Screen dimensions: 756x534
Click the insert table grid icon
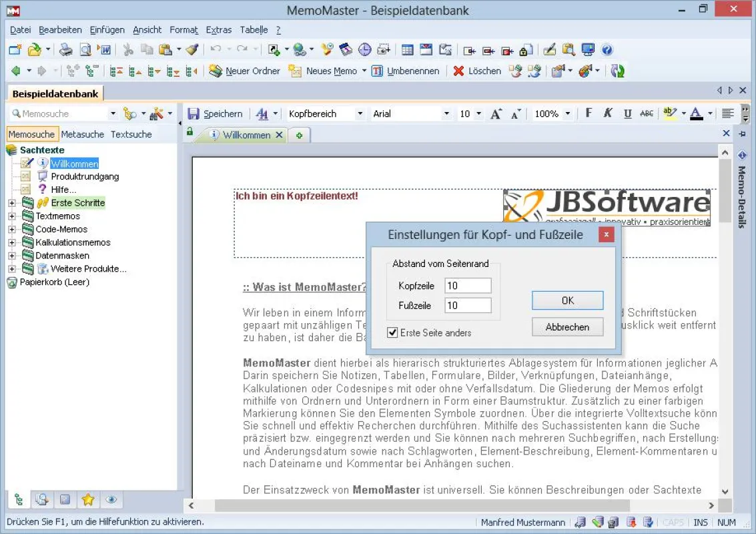coord(408,49)
